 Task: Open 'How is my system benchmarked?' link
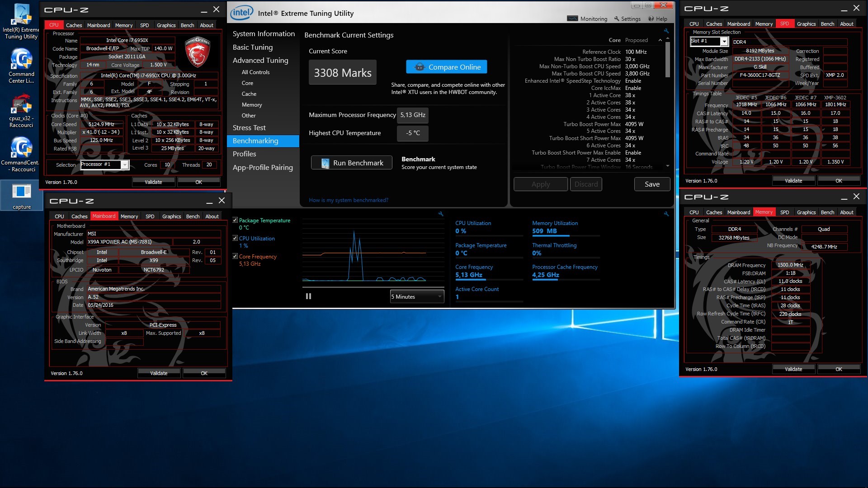349,200
